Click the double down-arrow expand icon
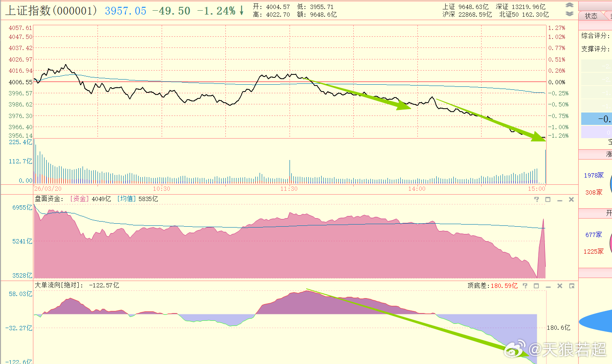 tap(569, 14)
